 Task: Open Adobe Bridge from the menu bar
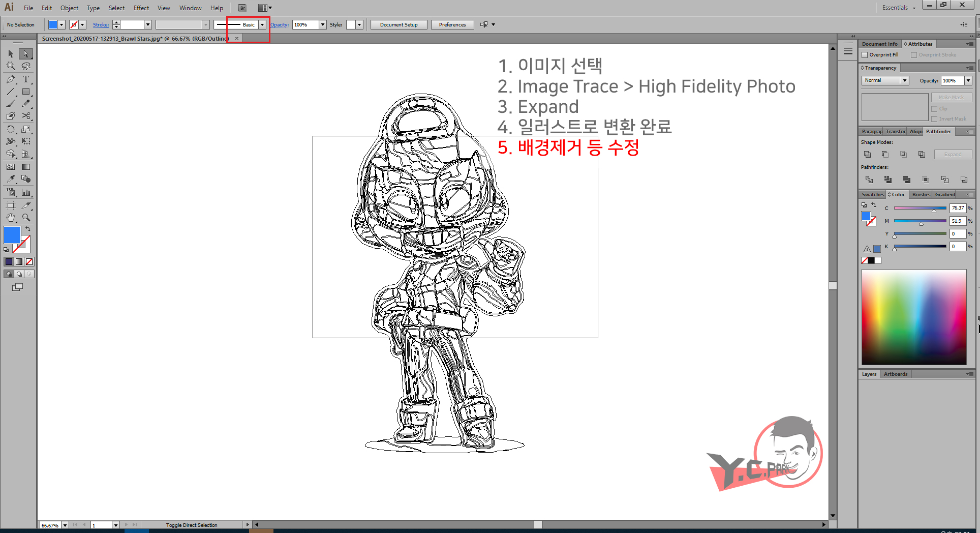click(242, 8)
